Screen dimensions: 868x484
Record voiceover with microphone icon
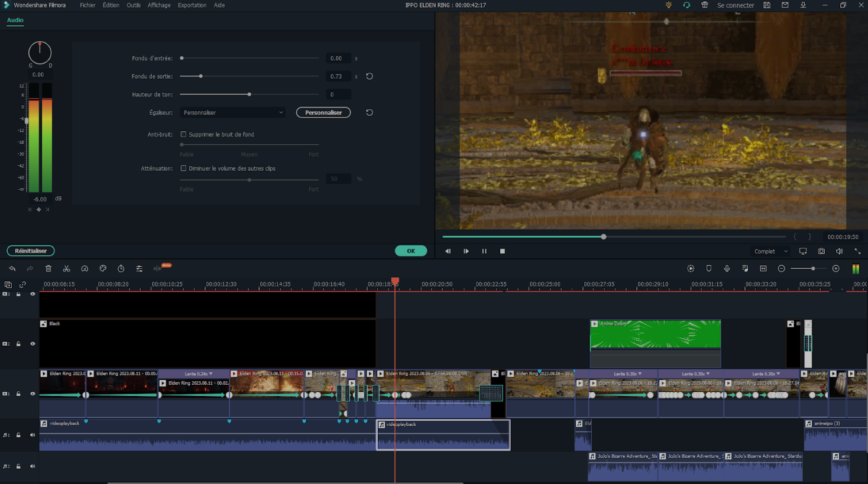click(x=727, y=268)
